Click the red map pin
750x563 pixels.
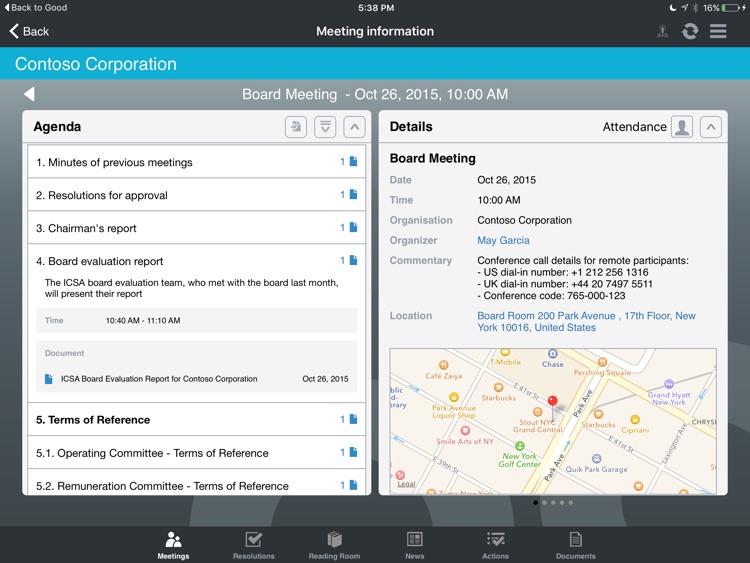tap(552, 401)
